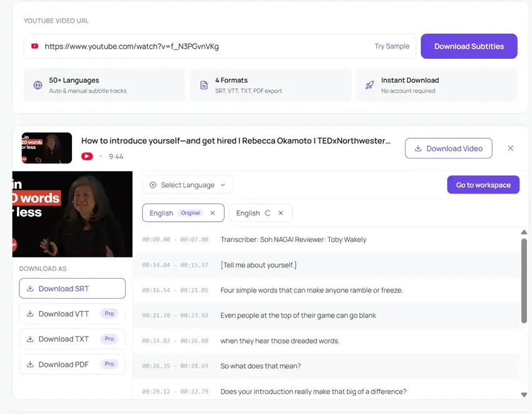Viewport: 532px width, 414px height.
Task: Switch to the second English subtitle tab
Action: click(248, 213)
